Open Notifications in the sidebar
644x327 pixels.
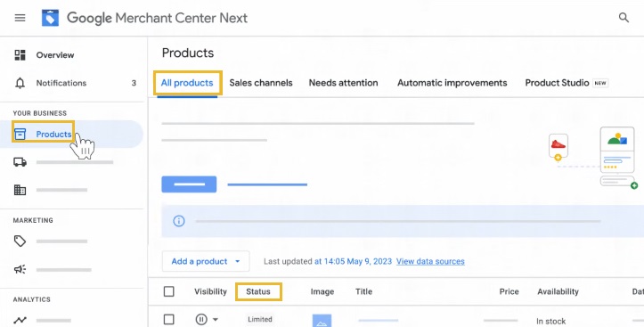(61, 83)
